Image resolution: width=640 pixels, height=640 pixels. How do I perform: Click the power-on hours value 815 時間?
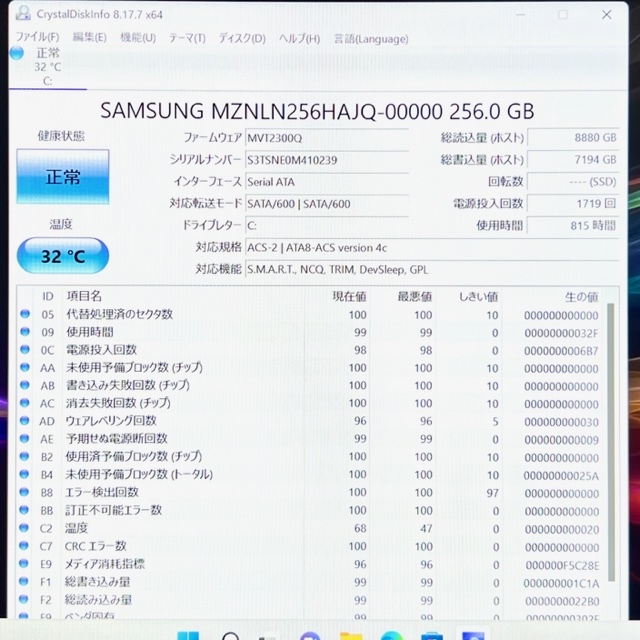point(573,226)
